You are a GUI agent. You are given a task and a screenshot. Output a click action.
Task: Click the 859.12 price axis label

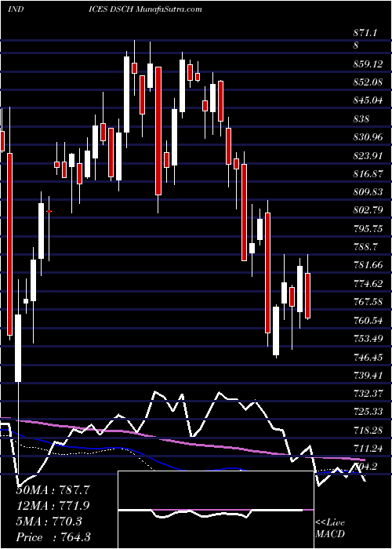pos(368,64)
